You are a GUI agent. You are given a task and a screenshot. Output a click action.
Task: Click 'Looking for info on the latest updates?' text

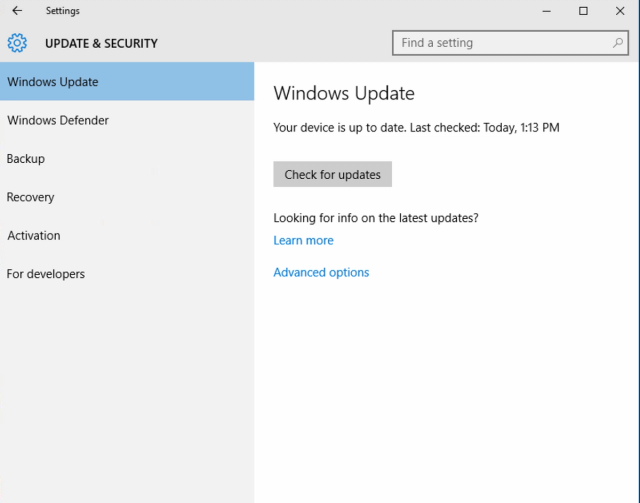coord(376,218)
